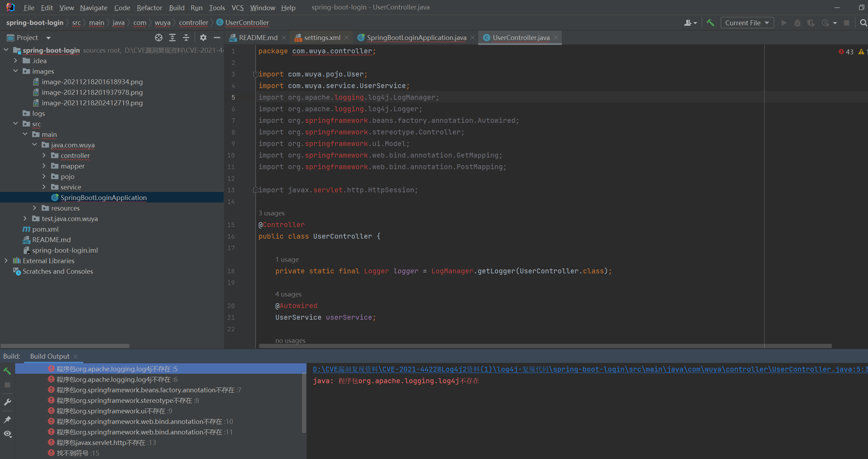Select pom.xml in the project tree

pyautogui.click(x=45, y=229)
